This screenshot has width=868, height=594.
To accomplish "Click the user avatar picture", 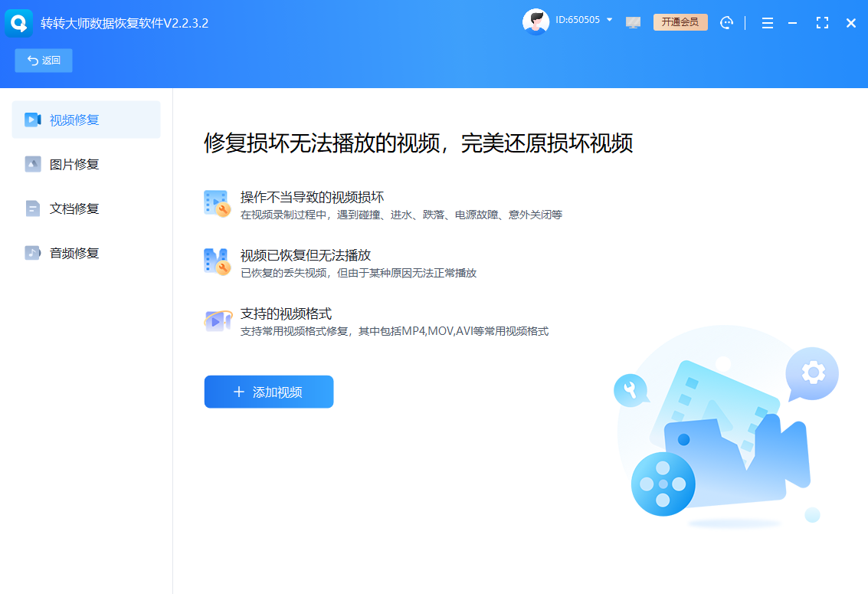I will (536, 21).
